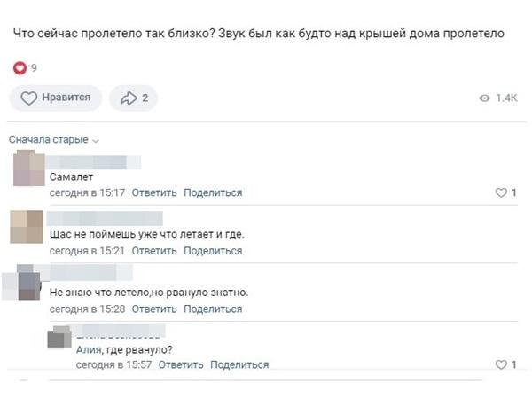Open avatar of Самалет commenter
The width and height of the screenshot is (532, 399).
pos(29,168)
